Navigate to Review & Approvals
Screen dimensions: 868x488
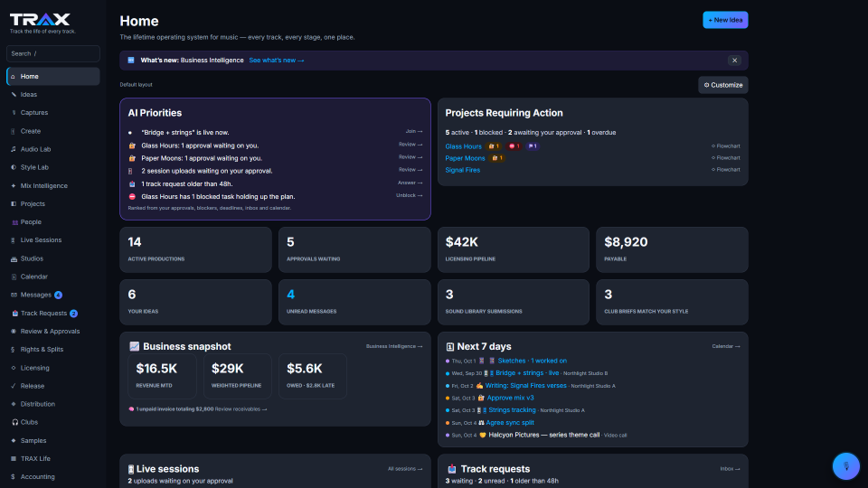click(53, 332)
